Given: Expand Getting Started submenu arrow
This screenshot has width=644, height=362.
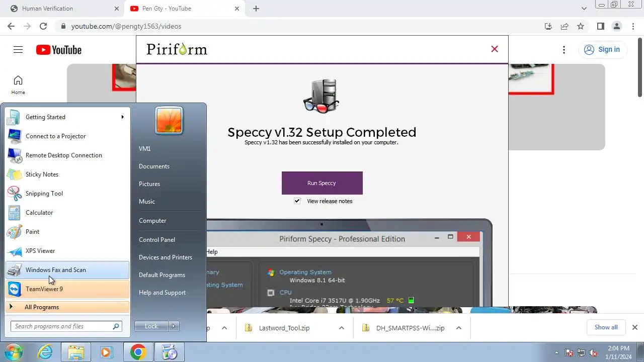Looking at the screenshot, I should coord(122,117).
